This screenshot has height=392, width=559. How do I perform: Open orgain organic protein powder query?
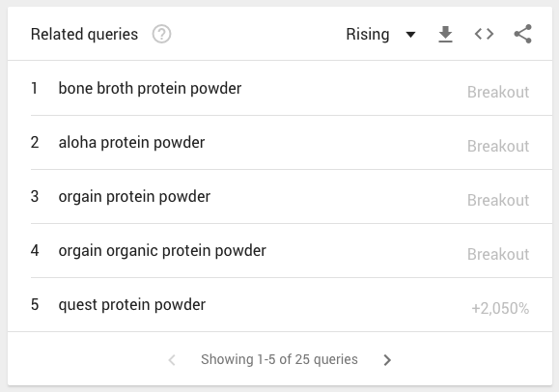162,250
